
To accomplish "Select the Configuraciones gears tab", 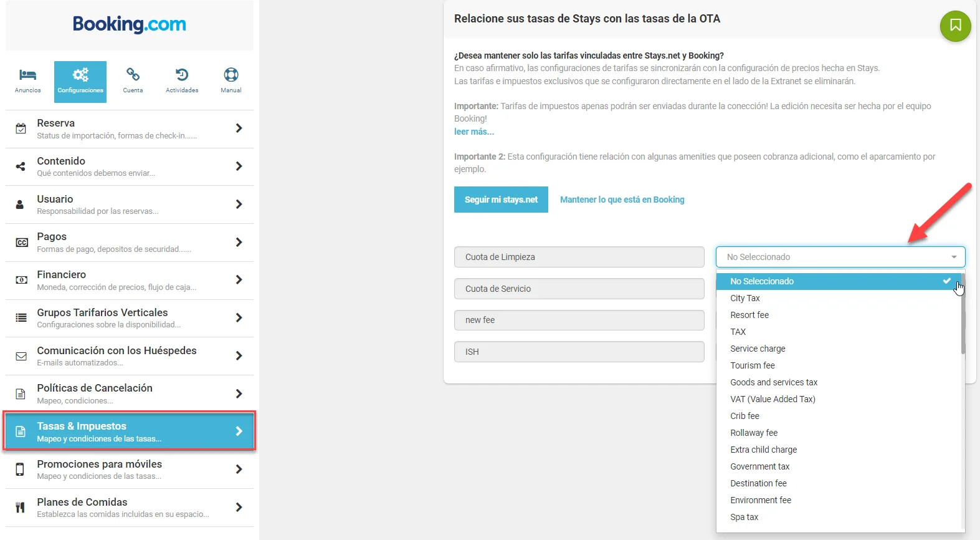I will tap(80, 82).
